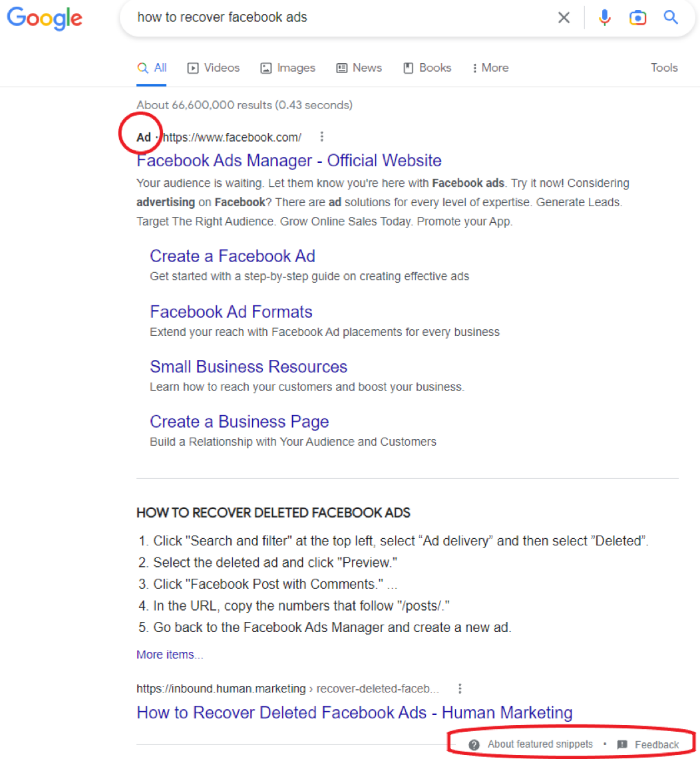Open How to Recover Deleted Facebook Ads result

click(355, 712)
